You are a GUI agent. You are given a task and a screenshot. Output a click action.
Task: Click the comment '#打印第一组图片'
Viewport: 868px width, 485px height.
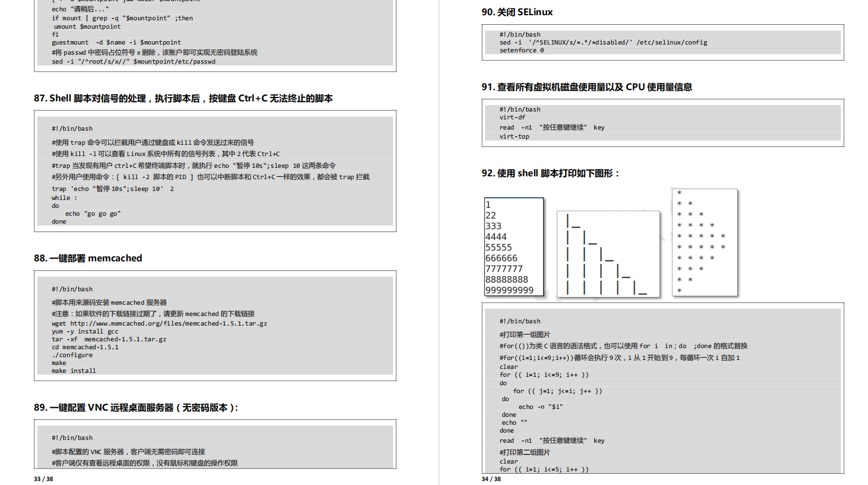525,335
